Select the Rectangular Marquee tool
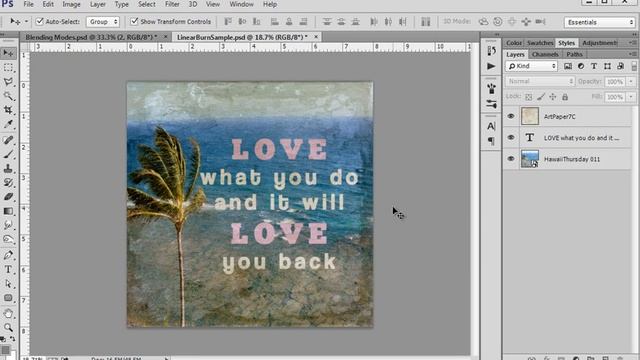The width and height of the screenshot is (640, 360). pyautogui.click(x=8, y=67)
